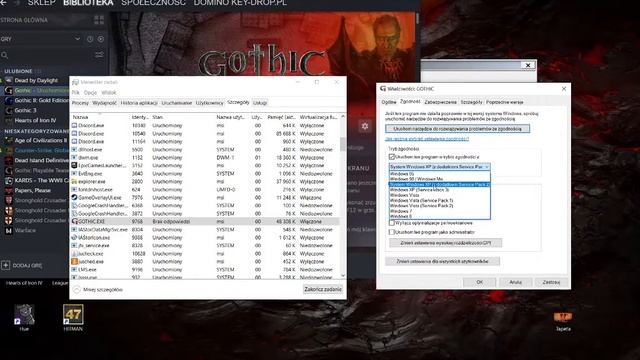
Task: Collapse details with Mniej szczegółów arrow
Action: (76, 289)
